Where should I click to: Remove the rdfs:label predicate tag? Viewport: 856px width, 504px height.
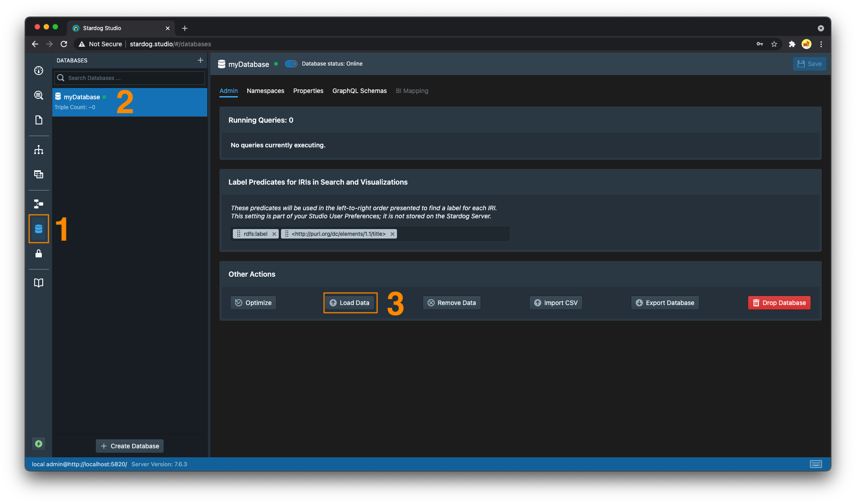(x=274, y=234)
